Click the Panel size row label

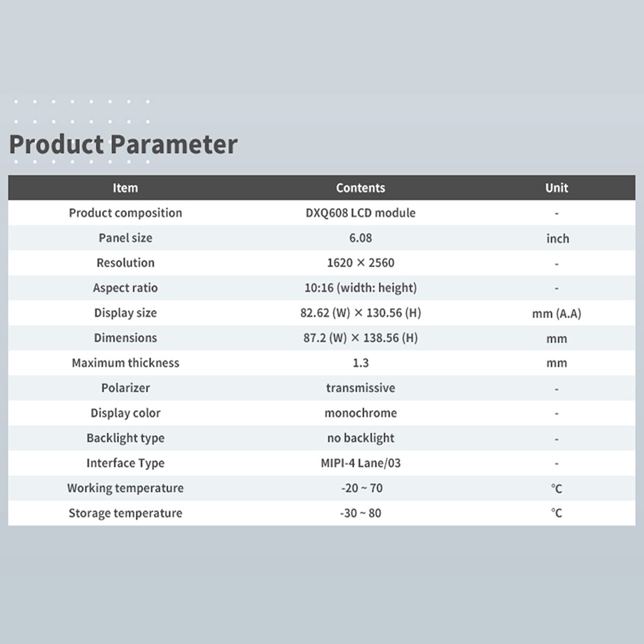tap(125, 238)
